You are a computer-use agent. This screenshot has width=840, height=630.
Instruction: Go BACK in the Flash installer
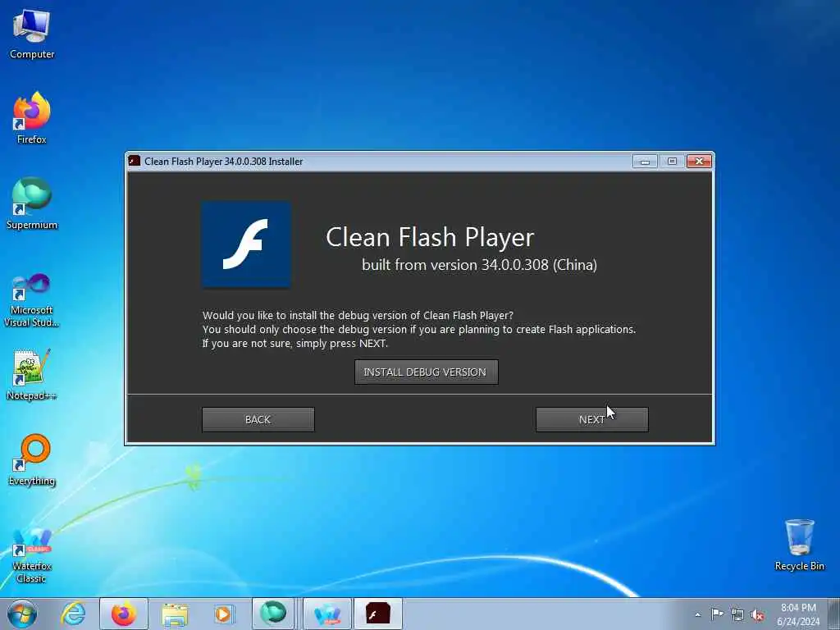[258, 419]
